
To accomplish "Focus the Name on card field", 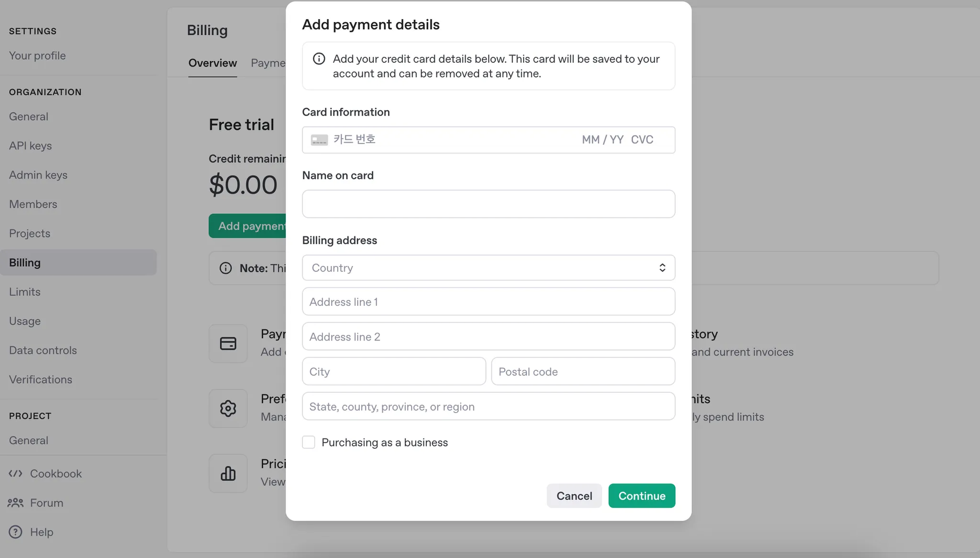I will point(489,204).
